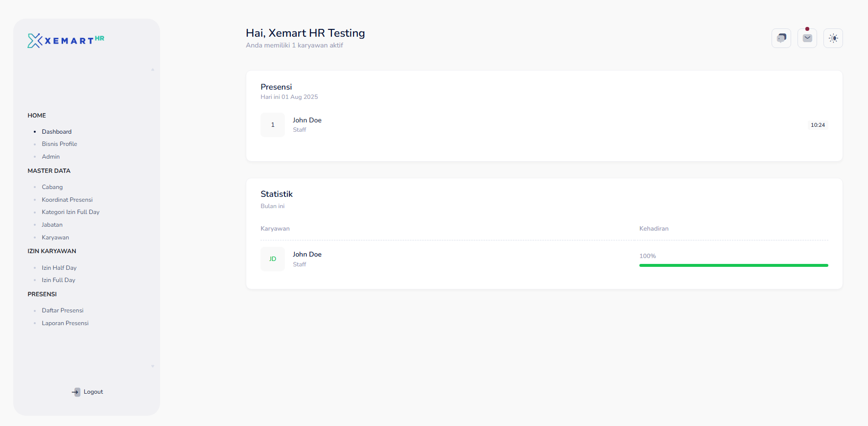
Task: Open the mail inbox notification icon
Action: pyautogui.click(x=807, y=38)
